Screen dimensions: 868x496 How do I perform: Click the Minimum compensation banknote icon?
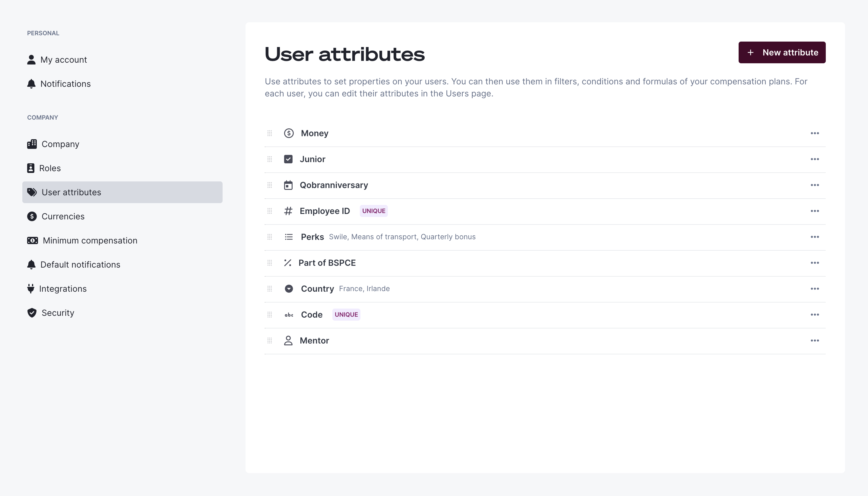(33, 240)
